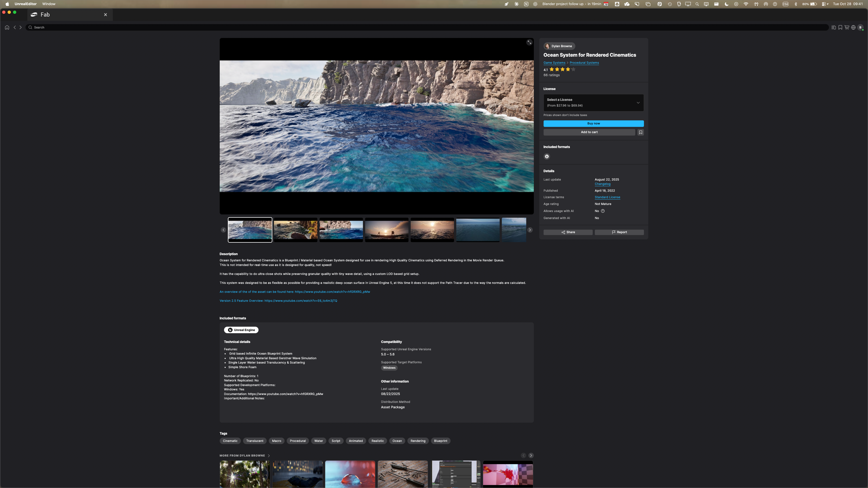Filter by Macro tag
The image size is (868, 488).
(277, 441)
